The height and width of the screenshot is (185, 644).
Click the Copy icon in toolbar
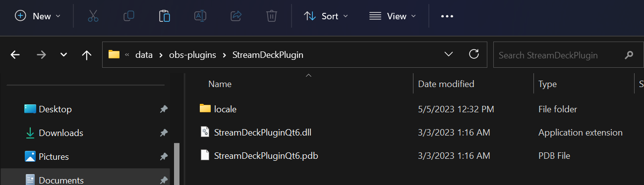(129, 16)
